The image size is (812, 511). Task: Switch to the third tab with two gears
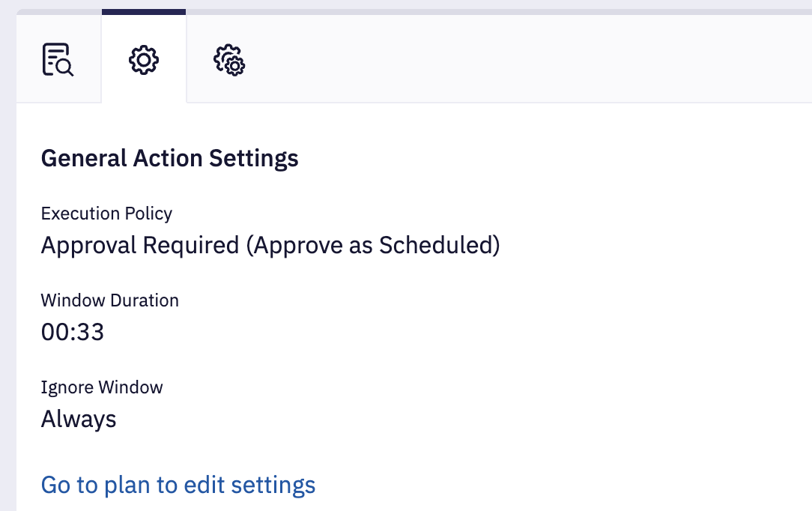[x=229, y=58]
